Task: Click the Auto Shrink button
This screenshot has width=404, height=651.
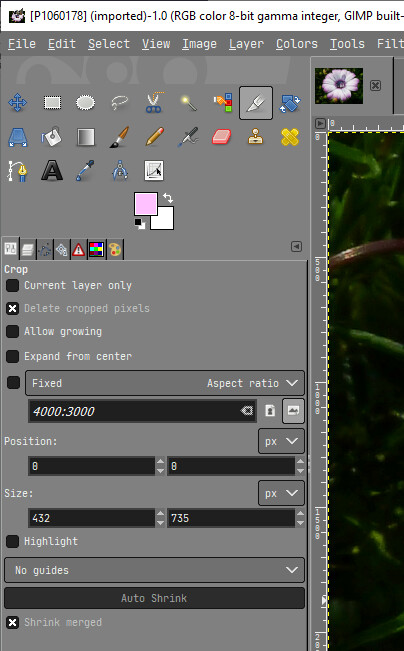Action: [x=154, y=598]
